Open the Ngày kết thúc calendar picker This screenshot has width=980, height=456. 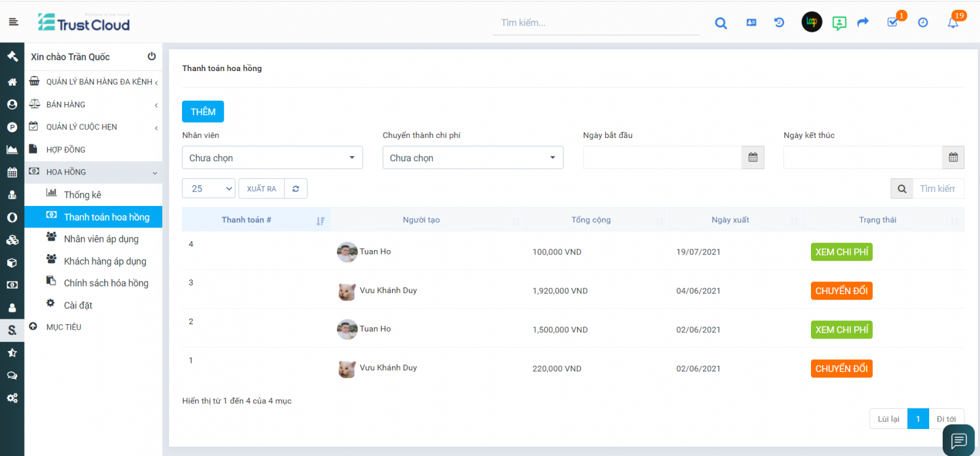(953, 158)
